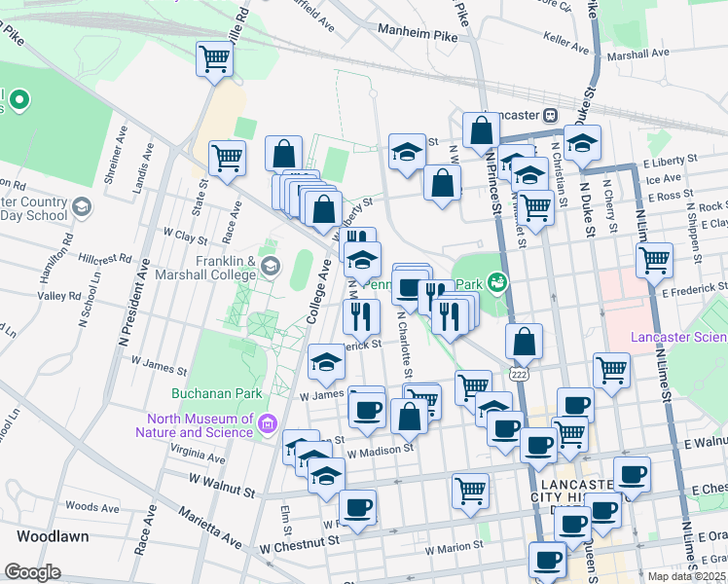Open graduation cap marker left of the 'St' label near the rail line

point(407,152)
